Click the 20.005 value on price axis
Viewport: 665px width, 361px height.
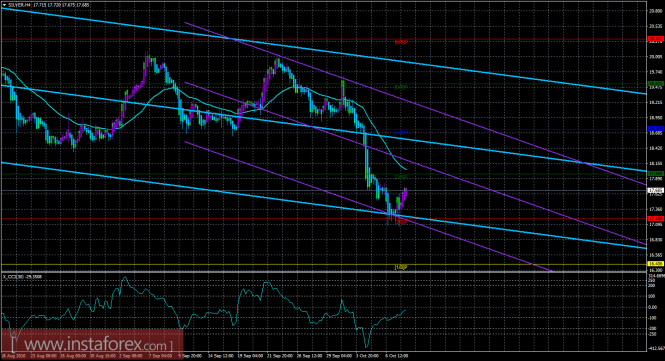(x=656, y=56)
